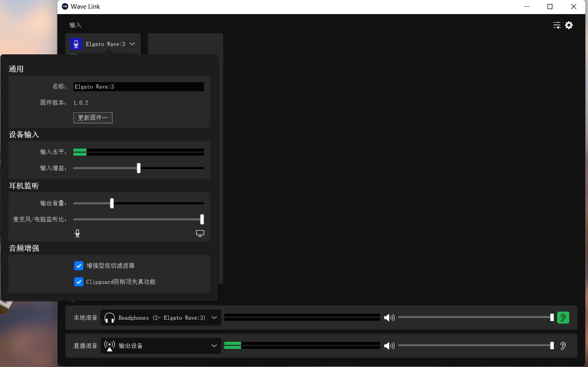Screen dimensions: 588x367
Task: Toggle the ear monitor for 直播混音
Action: [x=563, y=346]
